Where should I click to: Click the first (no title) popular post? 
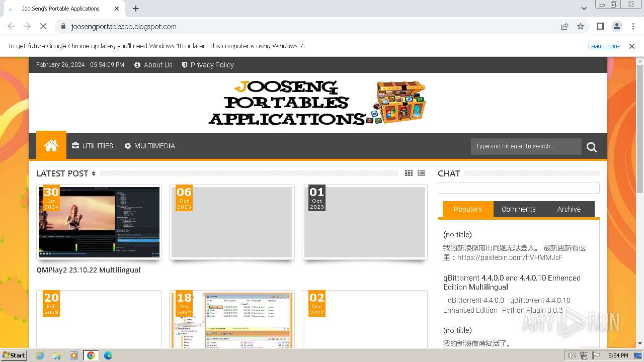point(457,235)
